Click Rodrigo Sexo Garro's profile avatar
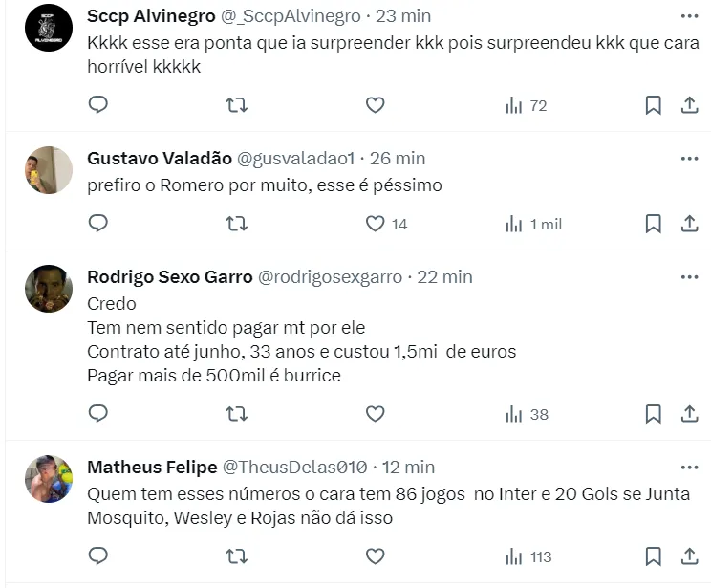 [x=48, y=289]
